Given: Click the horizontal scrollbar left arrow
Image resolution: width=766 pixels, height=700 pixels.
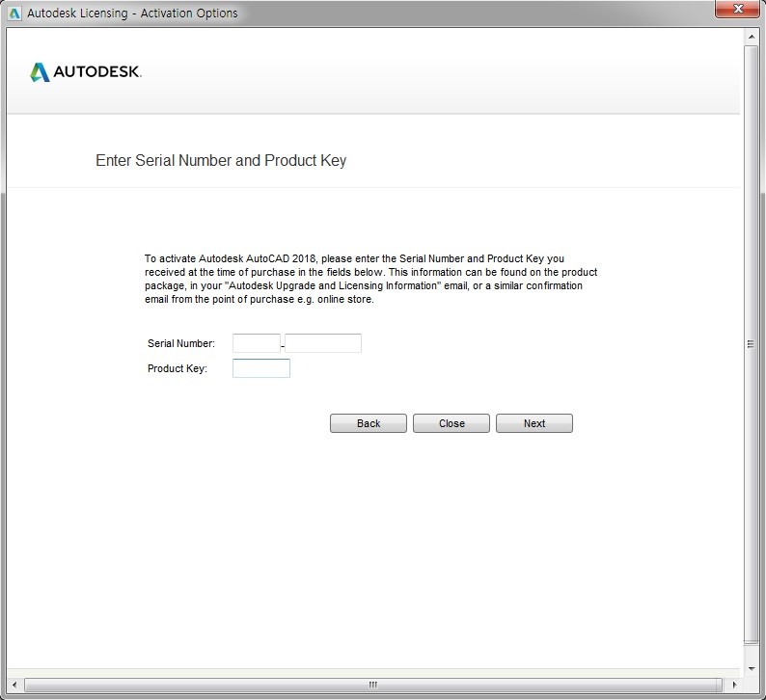Looking at the screenshot, I should point(14,685).
